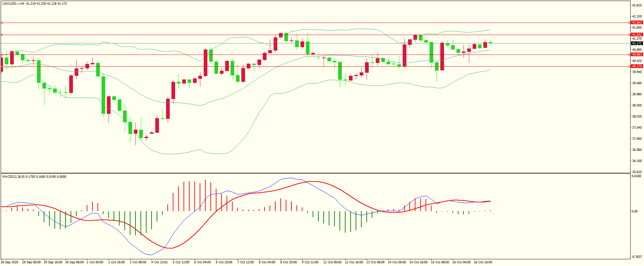The width and height of the screenshot is (644, 266).
Task: Click the current price tag 41.172
Action: [637, 43]
